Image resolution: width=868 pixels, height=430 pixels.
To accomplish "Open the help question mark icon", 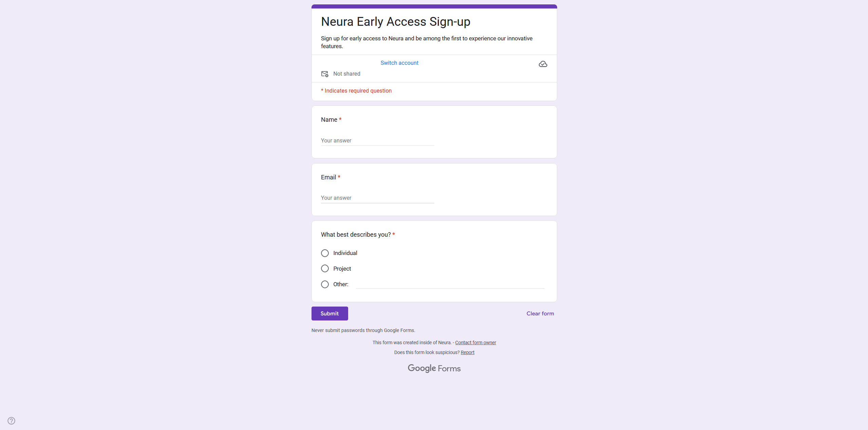I will pos(12,421).
